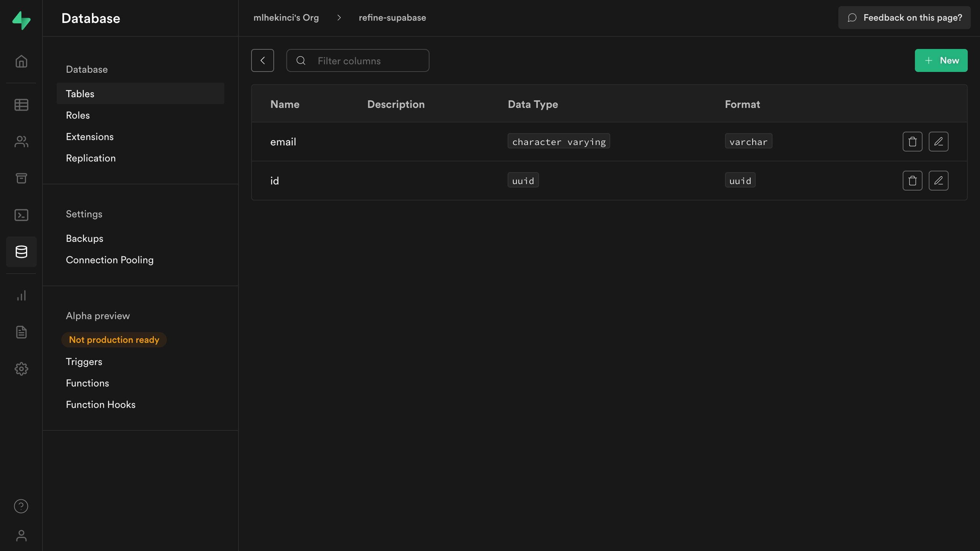Select Tables in the Database menu

click(x=140, y=94)
